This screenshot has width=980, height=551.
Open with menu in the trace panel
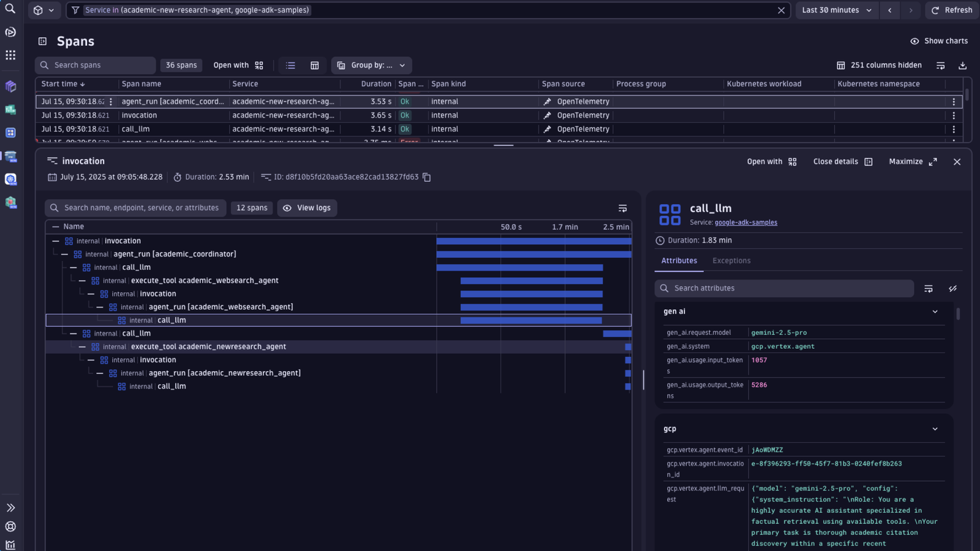(772, 162)
